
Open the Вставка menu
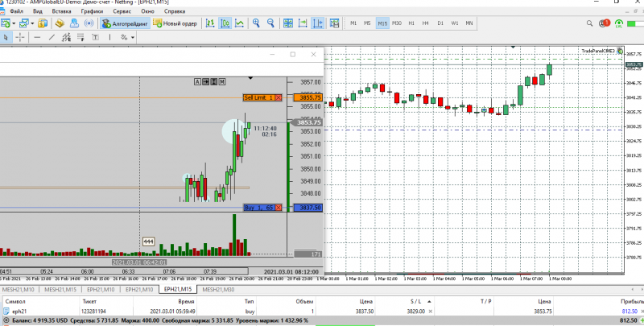coord(62,11)
